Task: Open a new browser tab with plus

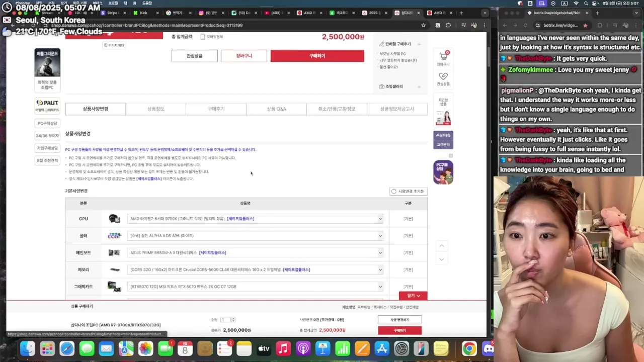Action: tap(461, 13)
